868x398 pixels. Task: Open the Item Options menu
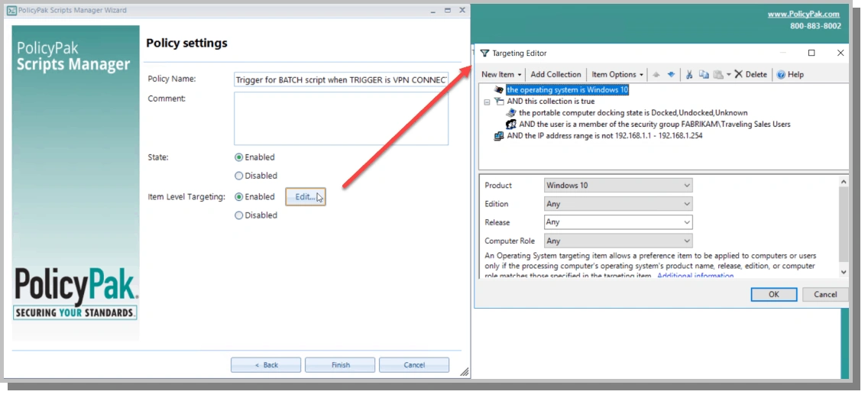coord(617,75)
